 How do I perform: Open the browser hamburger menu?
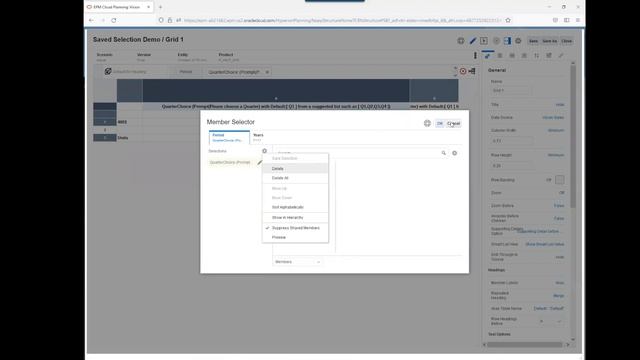pos(578,20)
